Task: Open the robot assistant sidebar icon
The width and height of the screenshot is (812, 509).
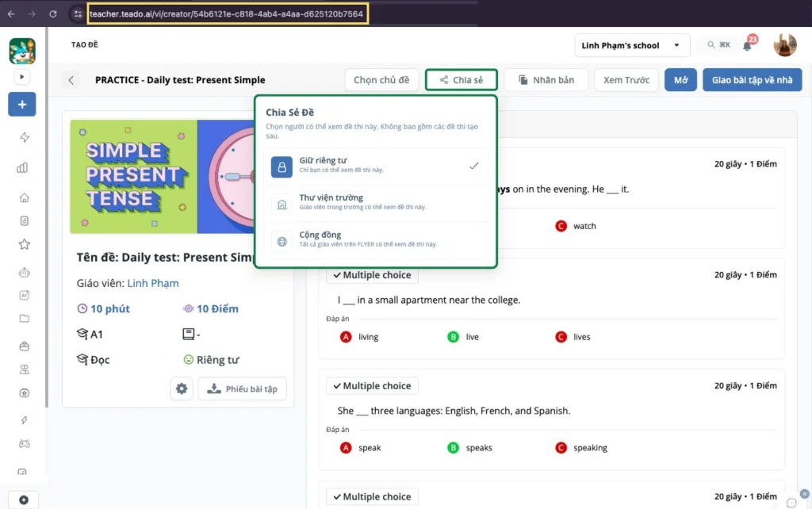Action: 24,273
